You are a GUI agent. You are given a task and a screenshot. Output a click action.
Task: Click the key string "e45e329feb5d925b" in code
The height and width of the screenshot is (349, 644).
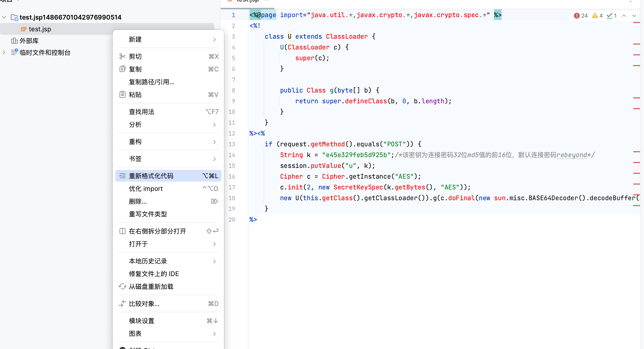tap(356, 155)
